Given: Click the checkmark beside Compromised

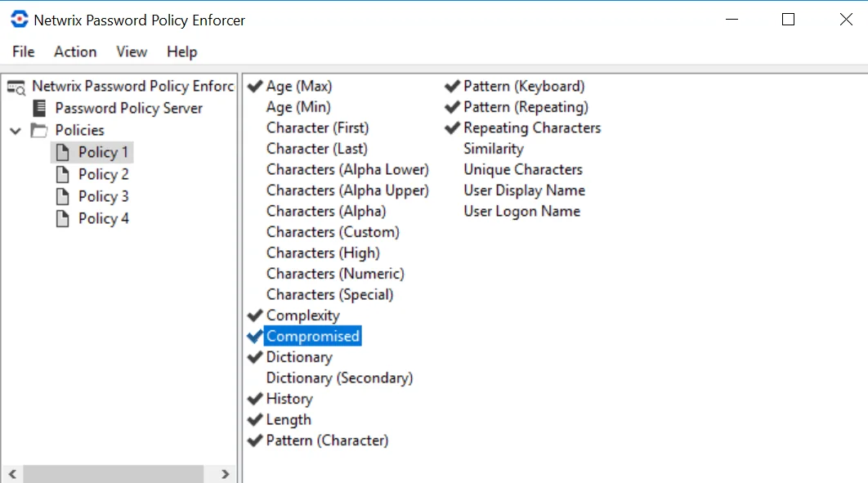Looking at the screenshot, I should click(x=255, y=337).
